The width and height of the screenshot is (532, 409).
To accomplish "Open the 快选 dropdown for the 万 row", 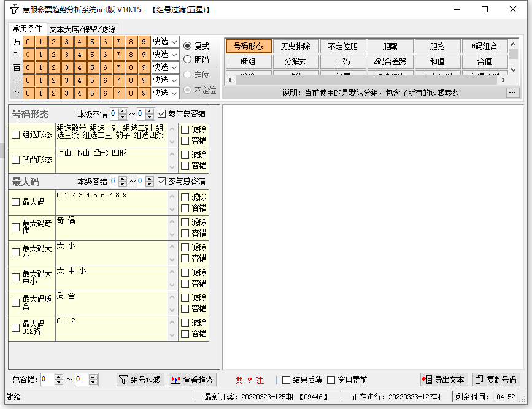I will point(166,42).
